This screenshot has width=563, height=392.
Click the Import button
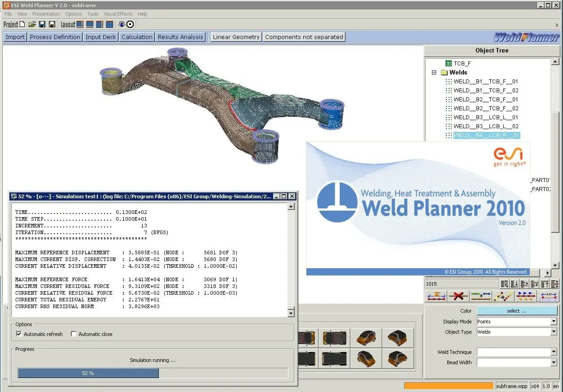pos(15,37)
